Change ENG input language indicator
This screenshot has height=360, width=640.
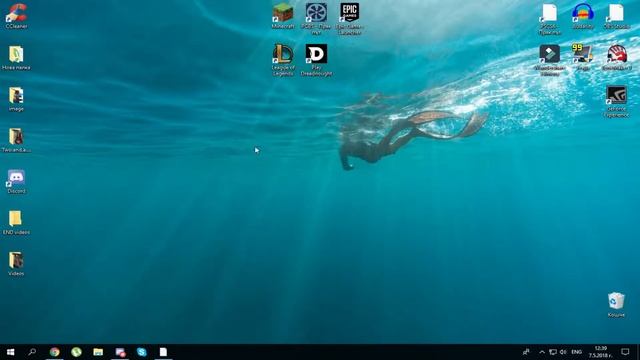(576, 352)
